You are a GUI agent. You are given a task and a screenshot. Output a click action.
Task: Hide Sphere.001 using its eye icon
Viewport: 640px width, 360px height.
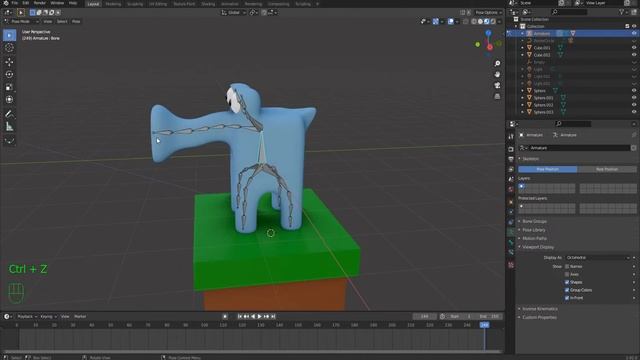(x=634, y=98)
